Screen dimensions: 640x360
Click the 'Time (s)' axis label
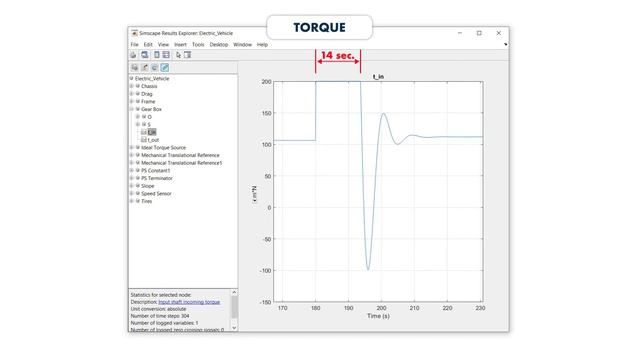(x=378, y=316)
